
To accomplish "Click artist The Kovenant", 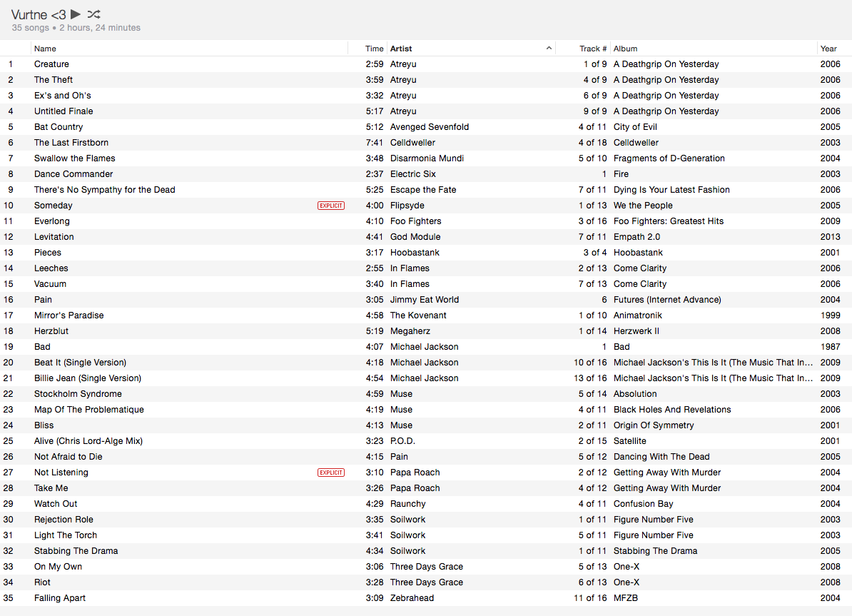I will click(x=418, y=315).
